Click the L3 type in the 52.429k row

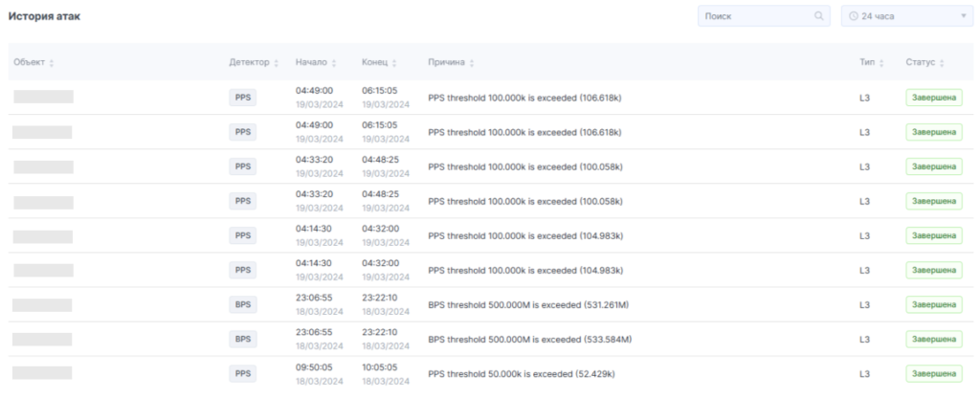864,374
